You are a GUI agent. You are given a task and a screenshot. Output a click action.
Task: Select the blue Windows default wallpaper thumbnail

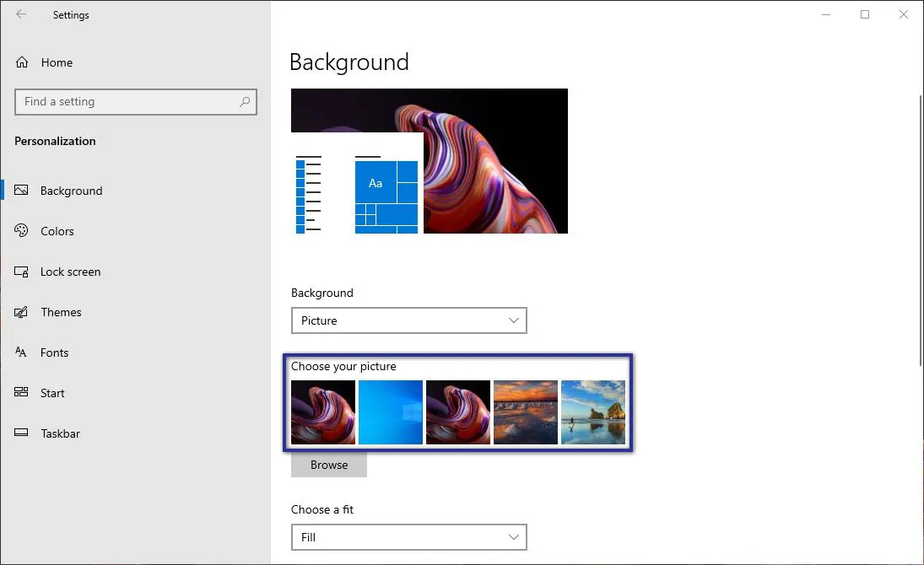pos(390,412)
